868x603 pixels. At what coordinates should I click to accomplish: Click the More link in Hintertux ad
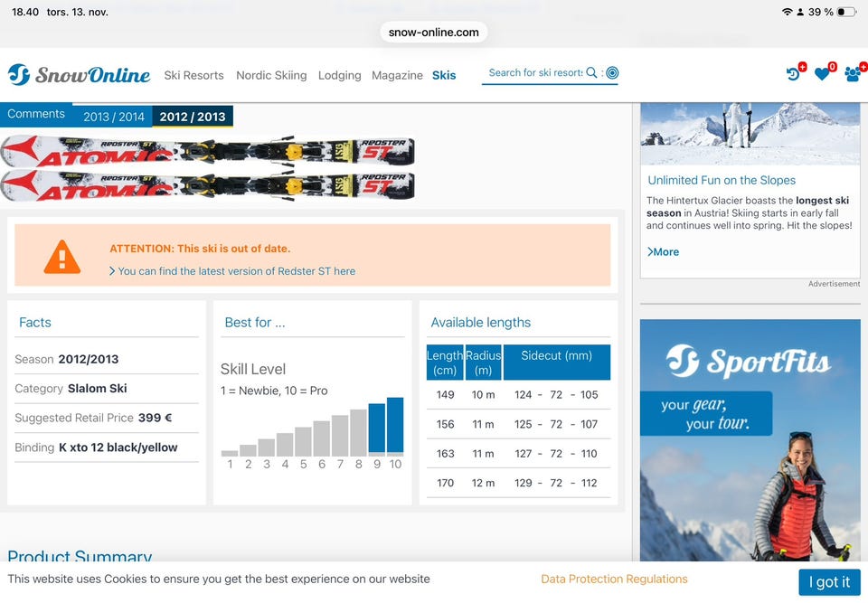point(663,252)
